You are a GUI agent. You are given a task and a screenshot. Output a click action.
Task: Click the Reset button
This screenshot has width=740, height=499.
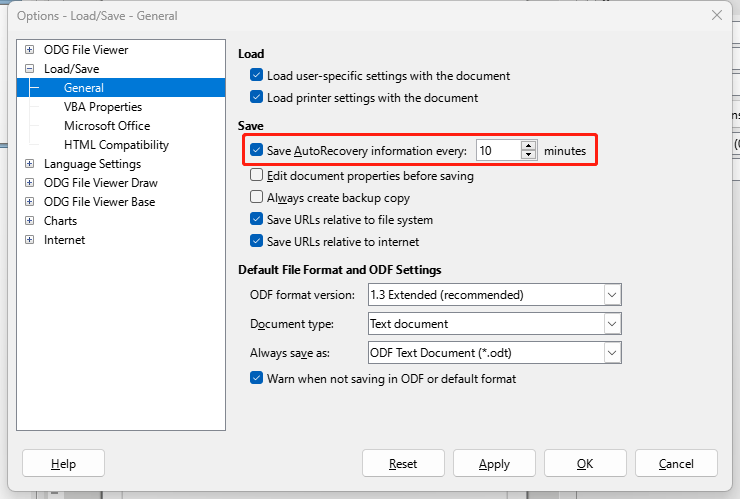point(403,464)
